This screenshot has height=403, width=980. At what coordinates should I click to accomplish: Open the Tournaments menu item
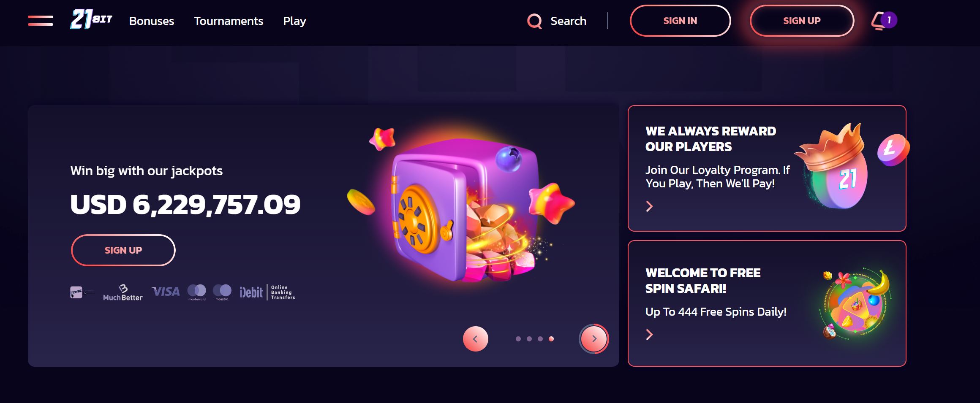coord(229,21)
